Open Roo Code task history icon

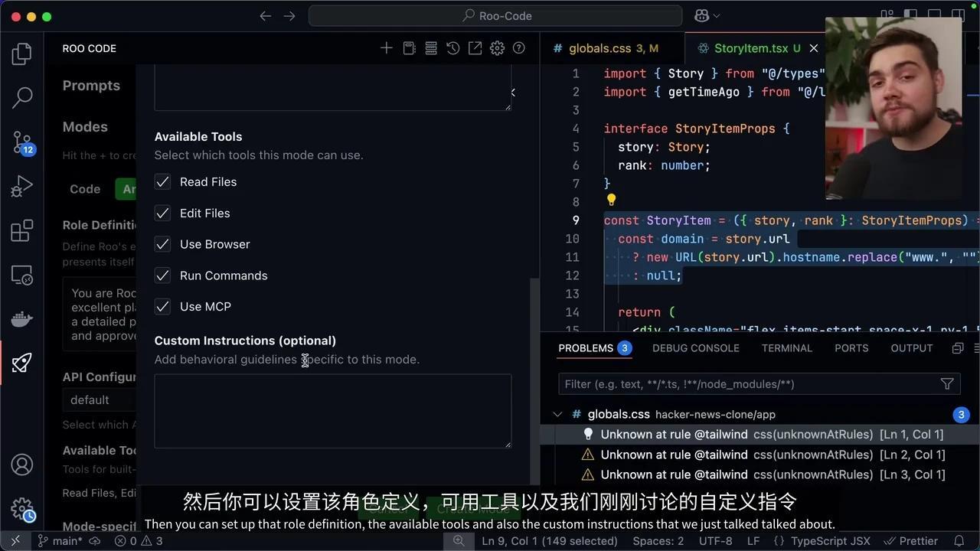coord(452,47)
